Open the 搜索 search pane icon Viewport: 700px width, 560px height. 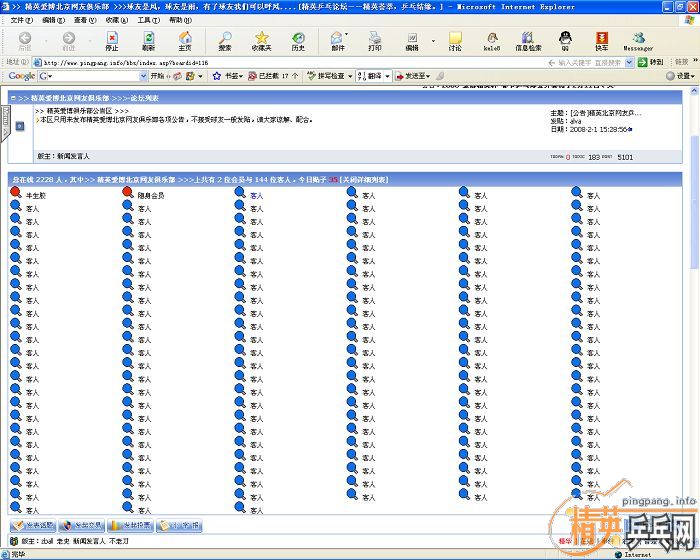pos(225,42)
